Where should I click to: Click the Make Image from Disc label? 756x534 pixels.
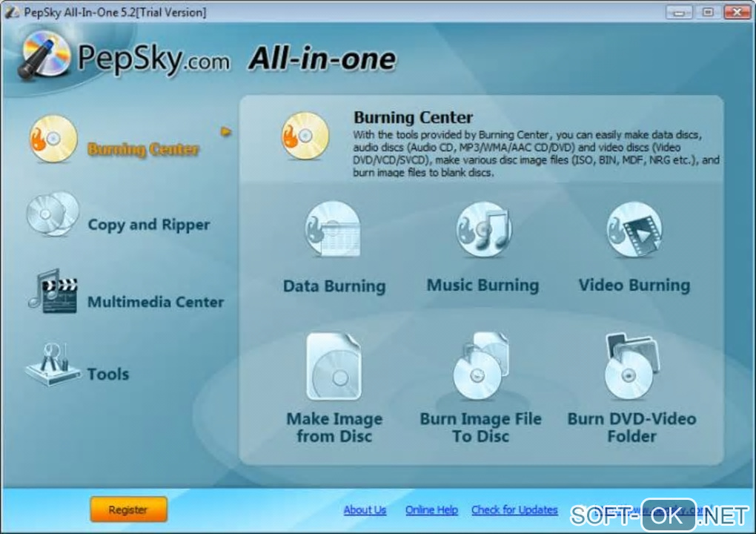(334, 427)
